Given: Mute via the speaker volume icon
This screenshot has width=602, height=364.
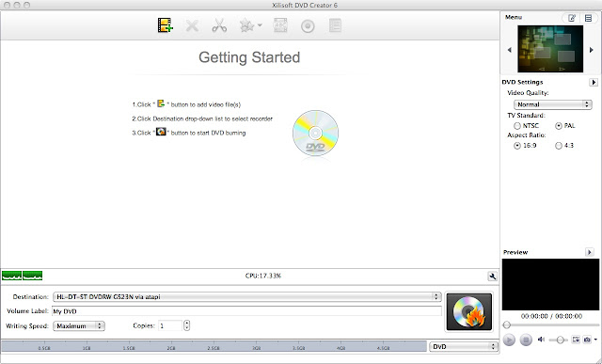Looking at the screenshot, I should click(x=541, y=340).
